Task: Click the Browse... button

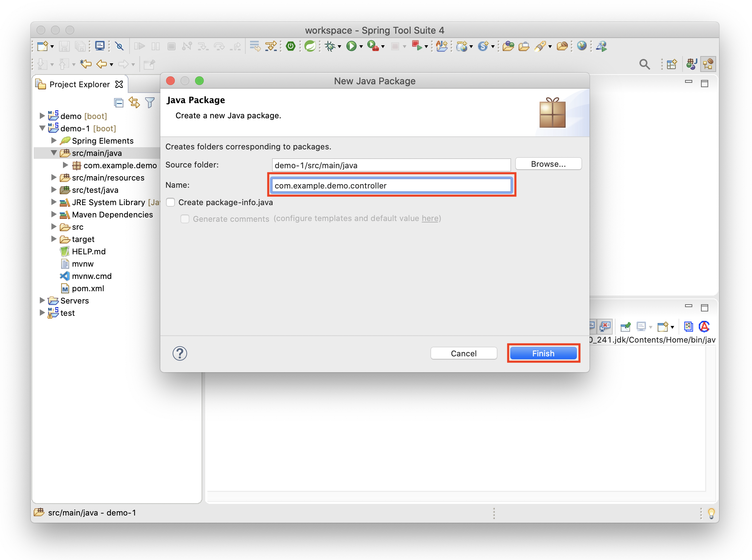Action: click(548, 164)
